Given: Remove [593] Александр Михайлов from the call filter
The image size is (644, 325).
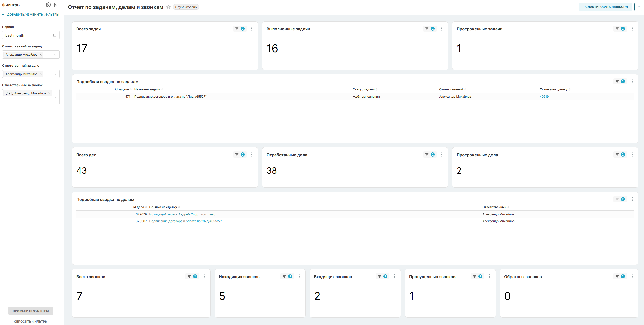Looking at the screenshot, I should 49,93.
